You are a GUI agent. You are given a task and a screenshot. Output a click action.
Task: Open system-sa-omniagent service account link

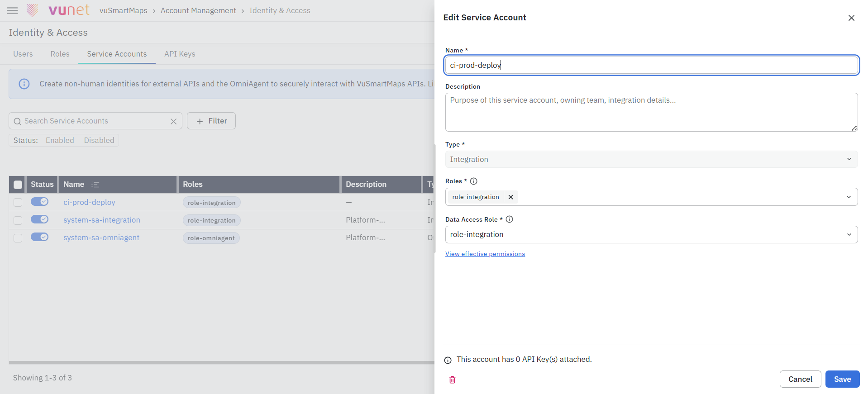pyautogui.click(x=101, y=237)
